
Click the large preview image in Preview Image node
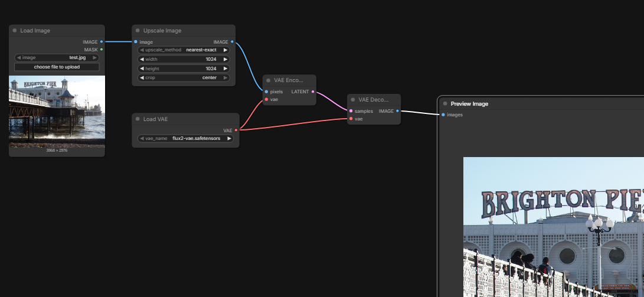point(554,227)
